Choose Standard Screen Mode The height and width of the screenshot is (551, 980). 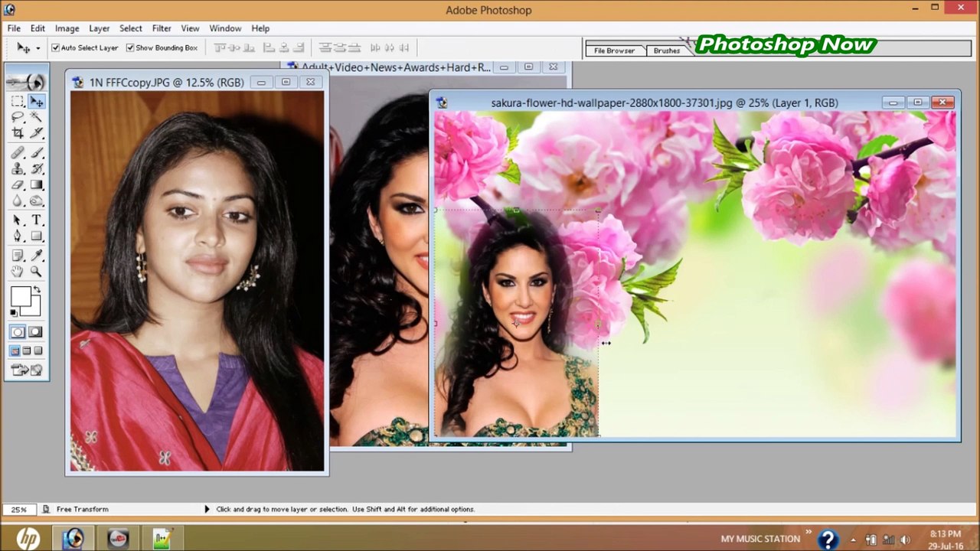click(15, 351)
